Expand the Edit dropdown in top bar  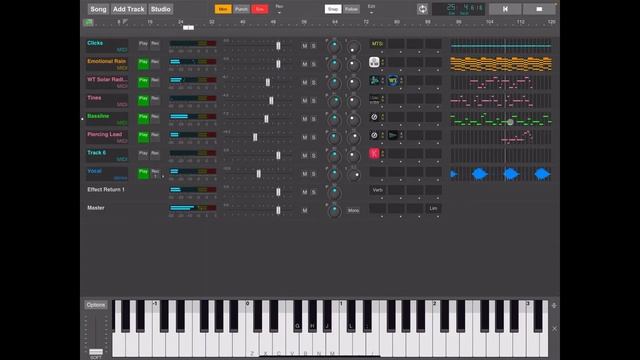pyautogui.click(x=371, y=9)
